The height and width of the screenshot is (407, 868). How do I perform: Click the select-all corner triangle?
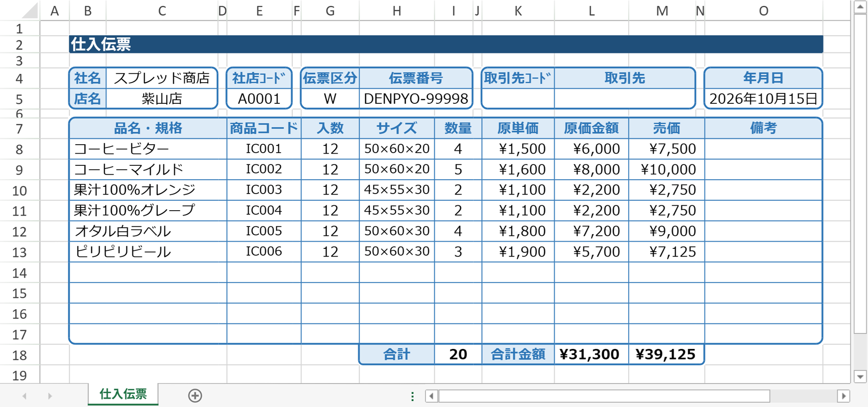click(x=30, y=11)
